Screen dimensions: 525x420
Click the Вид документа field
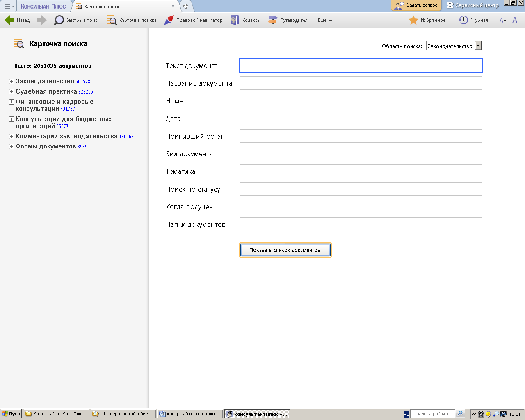(x=361, y=154)
